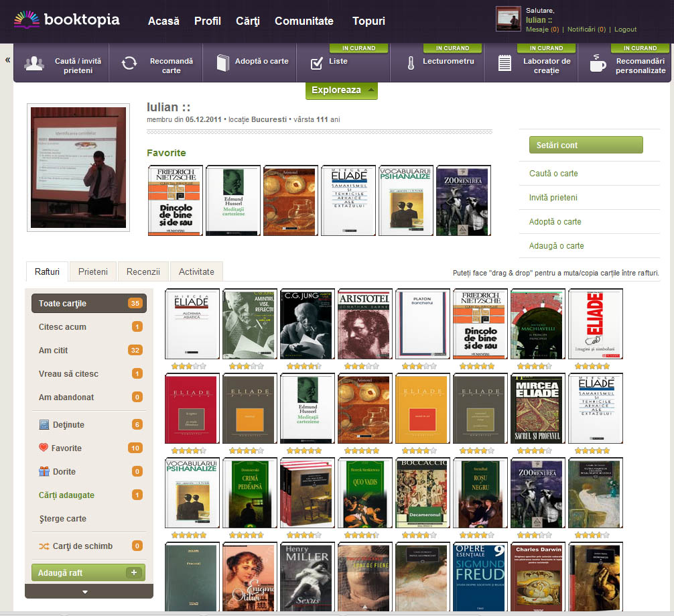Open the Invită prieteni link
The image size is (674, 616).
(553, 198)
